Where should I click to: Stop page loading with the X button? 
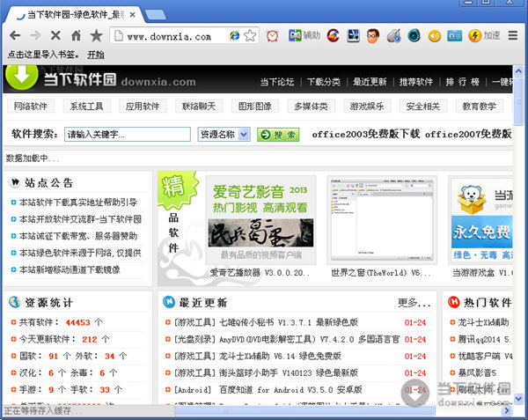(55, 35)
